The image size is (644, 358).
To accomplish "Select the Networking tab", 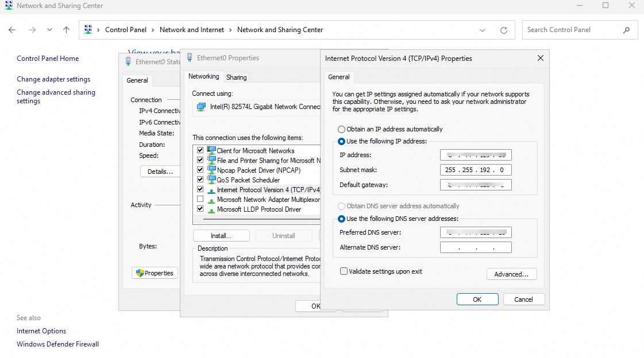I will 204,77.
